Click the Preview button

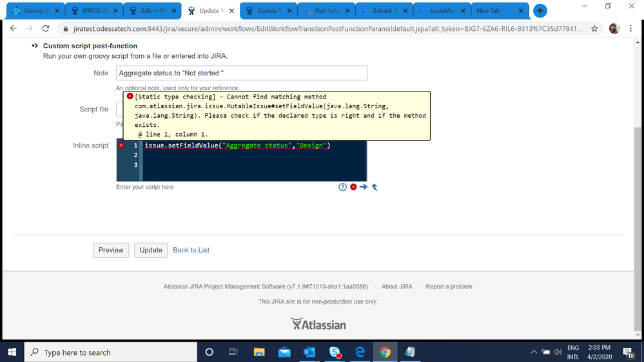[111, 250]
